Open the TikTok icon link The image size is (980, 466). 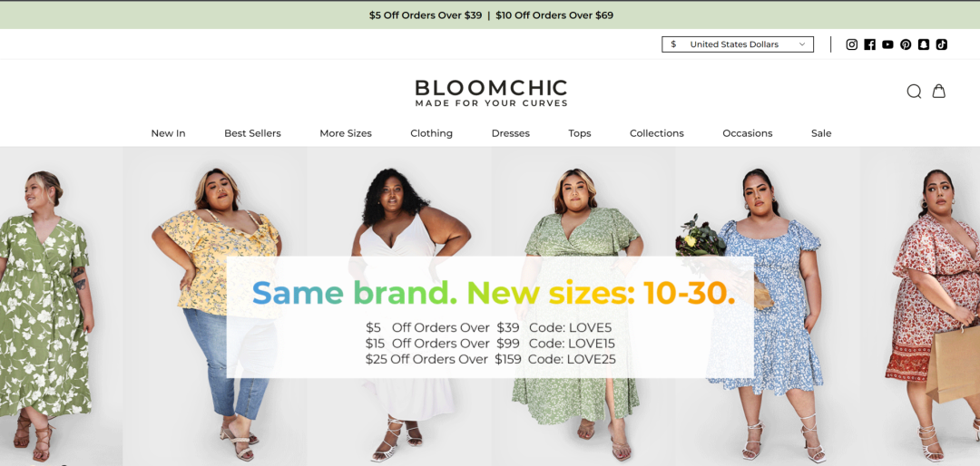[942, 44]
